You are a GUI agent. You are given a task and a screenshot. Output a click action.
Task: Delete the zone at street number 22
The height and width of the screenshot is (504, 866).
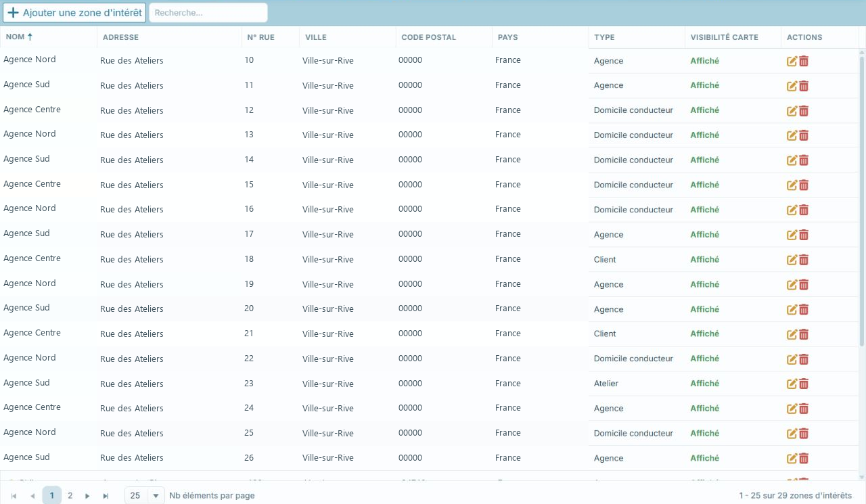[x=804, y=359]
